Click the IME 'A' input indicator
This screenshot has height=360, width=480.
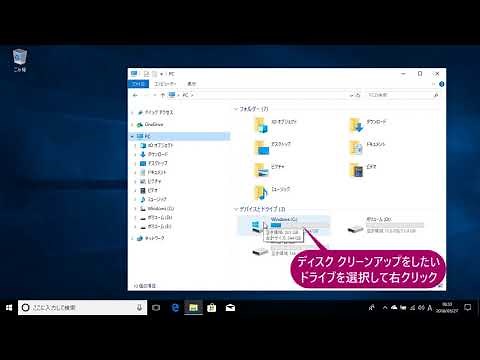[430, 308]
